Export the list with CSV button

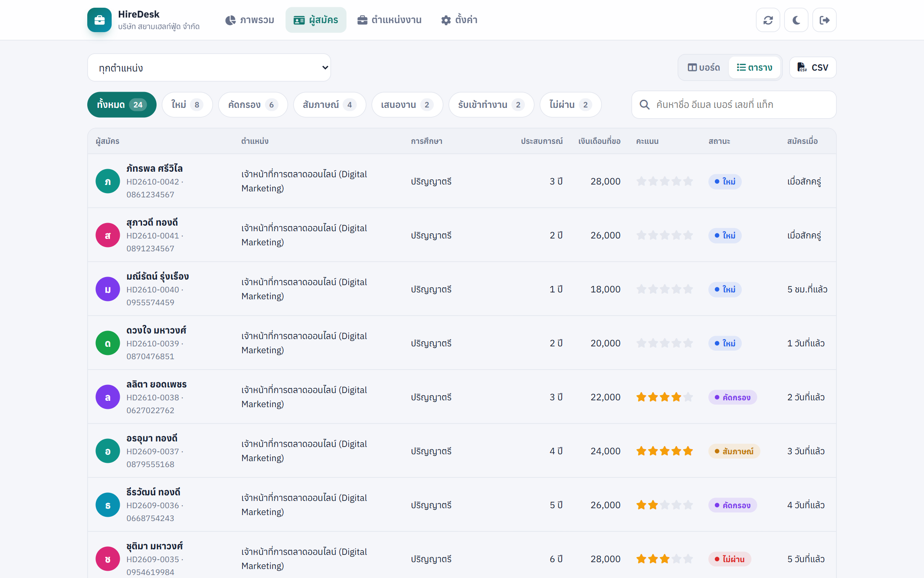point(813,68)
